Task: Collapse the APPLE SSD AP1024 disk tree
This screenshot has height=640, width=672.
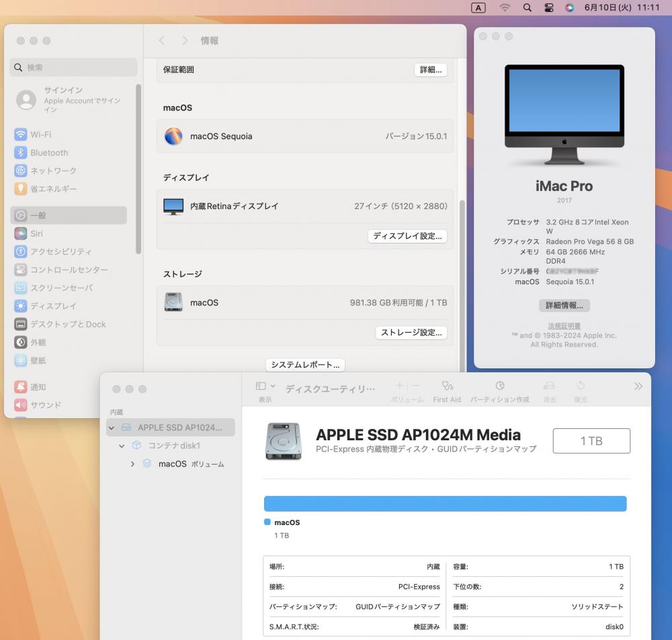Action: 112,428
